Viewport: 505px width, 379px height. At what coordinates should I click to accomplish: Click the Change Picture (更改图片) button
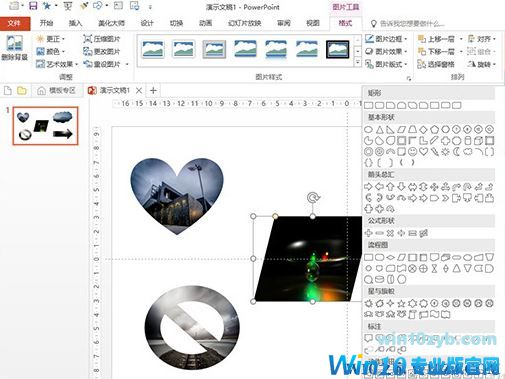click(101, 51)
